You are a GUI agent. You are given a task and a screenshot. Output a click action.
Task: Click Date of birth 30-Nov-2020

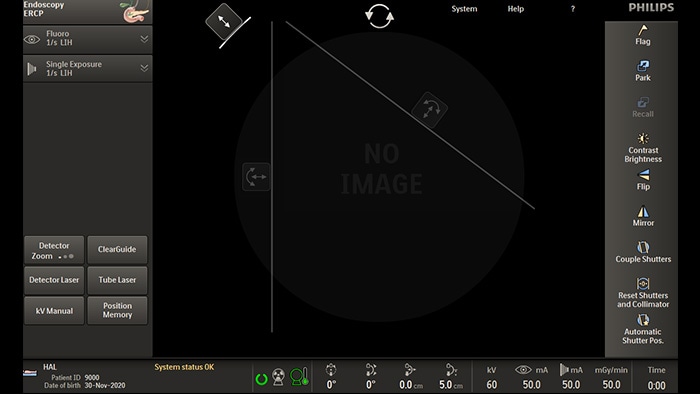coord(85,386)
